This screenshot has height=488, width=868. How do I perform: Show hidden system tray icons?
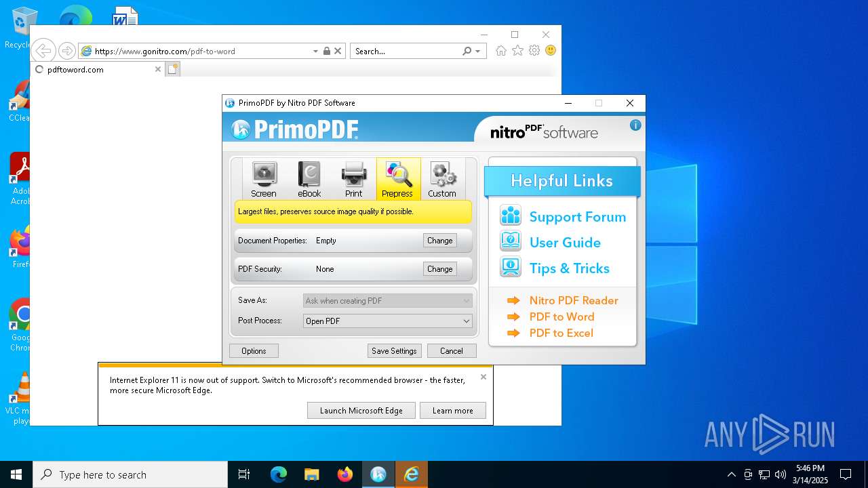731,474
